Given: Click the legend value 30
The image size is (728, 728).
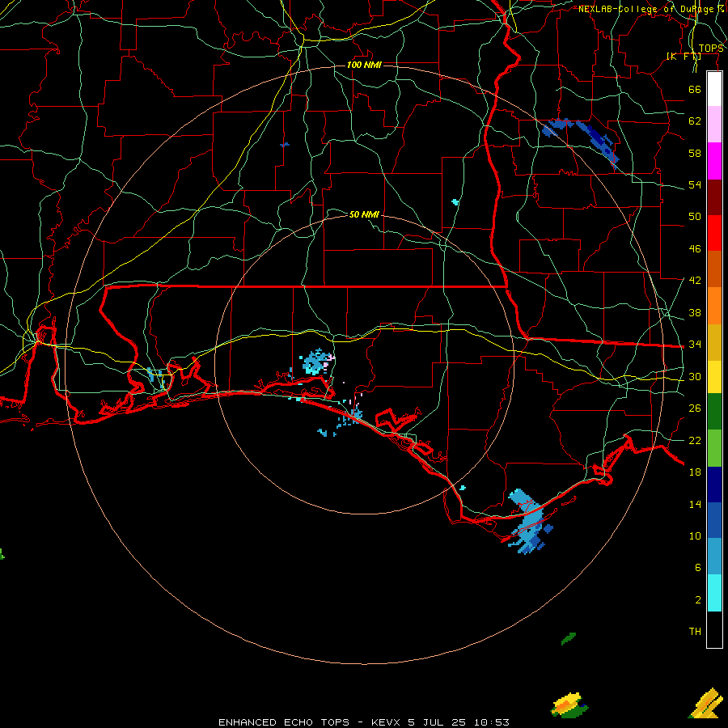Looking at the screenshot, I should 695,376.
